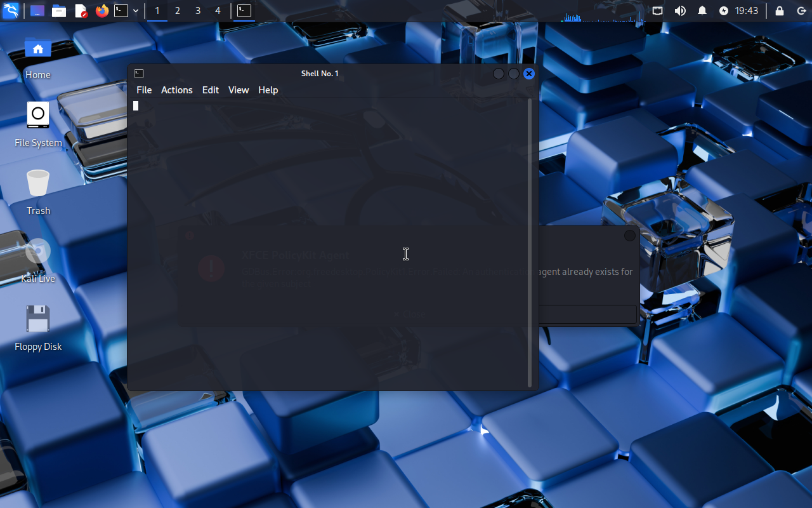Open the Edit menu in the terminal

(211, 90)
